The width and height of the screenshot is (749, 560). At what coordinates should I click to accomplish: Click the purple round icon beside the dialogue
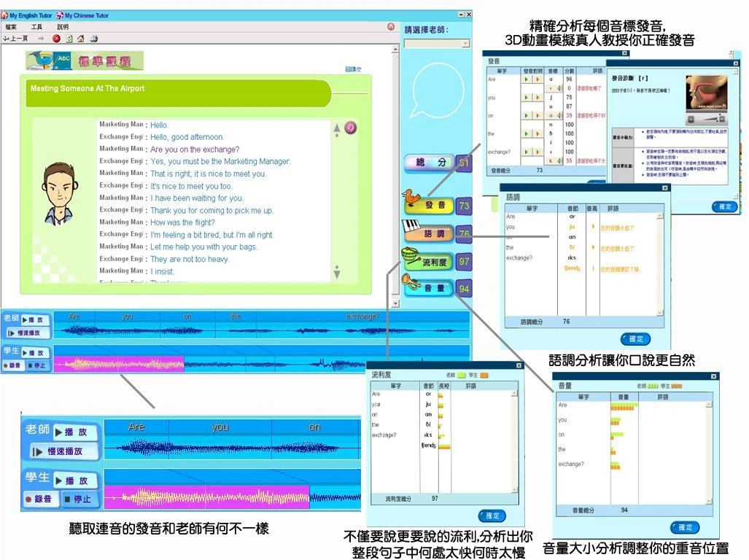[x=351, y=128]
